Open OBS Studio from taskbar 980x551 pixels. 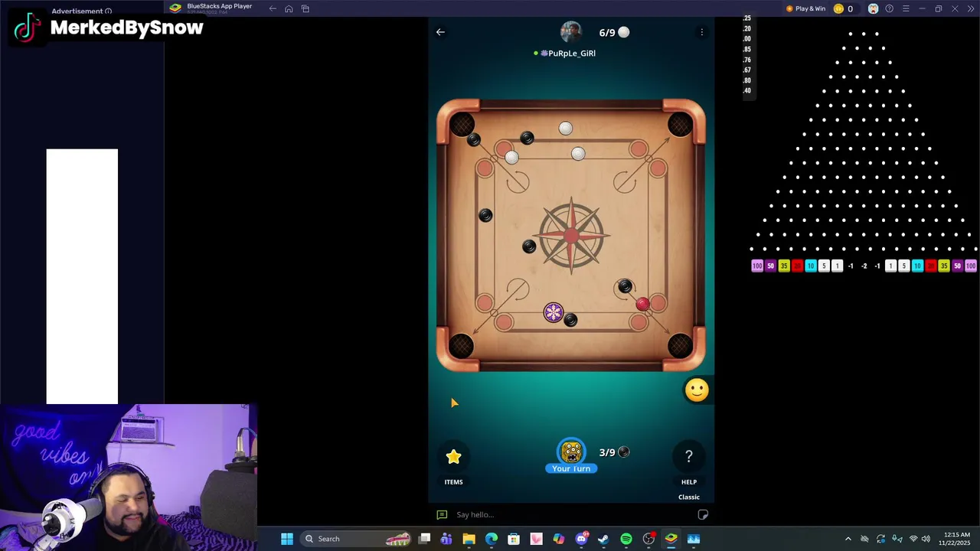click(648, 539)
